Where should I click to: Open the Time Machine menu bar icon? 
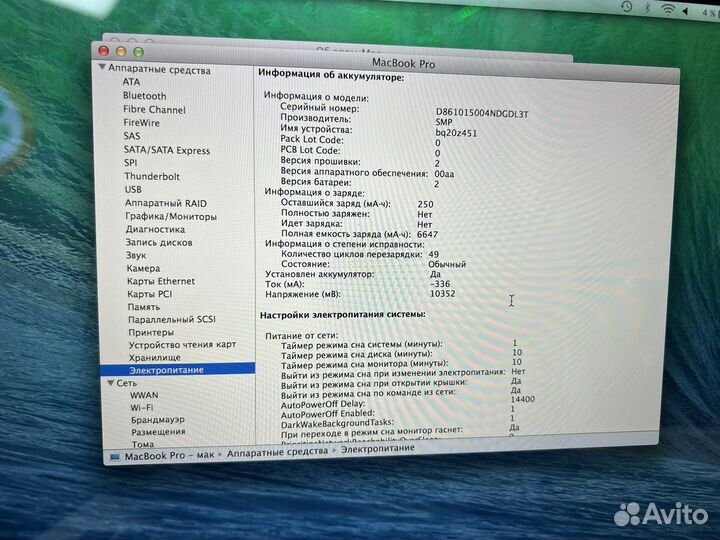pyautogui.click(x=626, y=6)
